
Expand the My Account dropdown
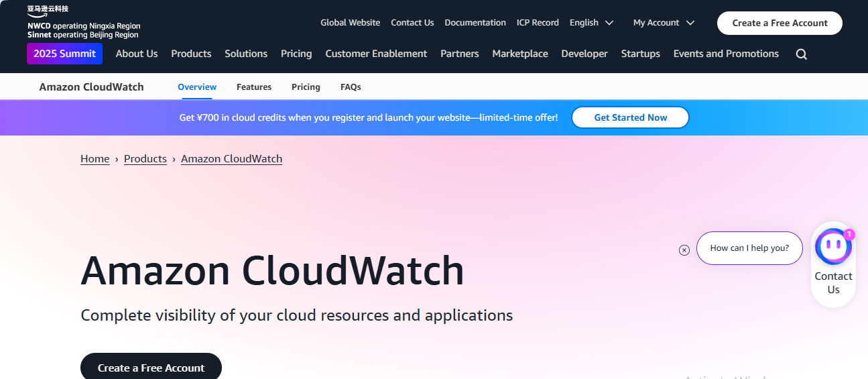664,23
